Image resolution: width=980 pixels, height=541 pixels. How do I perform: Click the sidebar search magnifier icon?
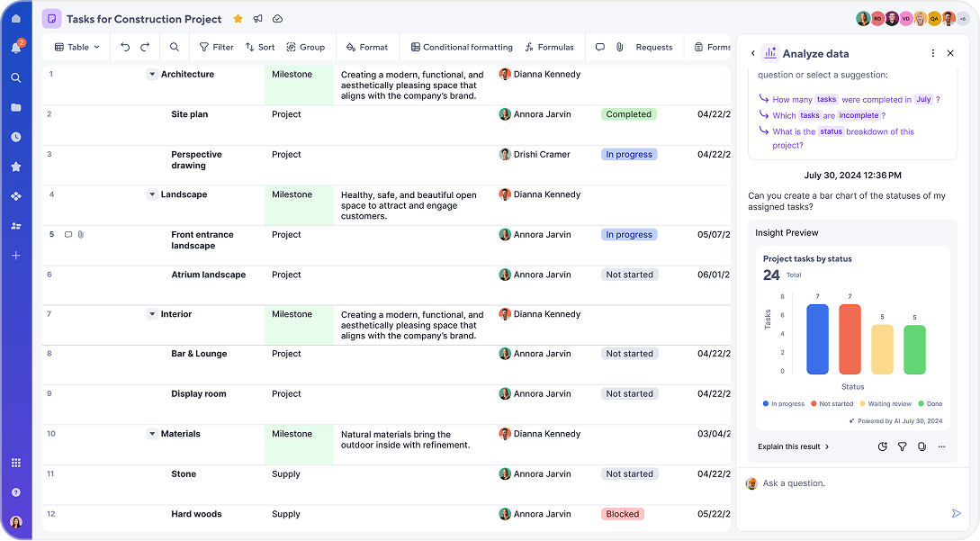pos(16,77)
